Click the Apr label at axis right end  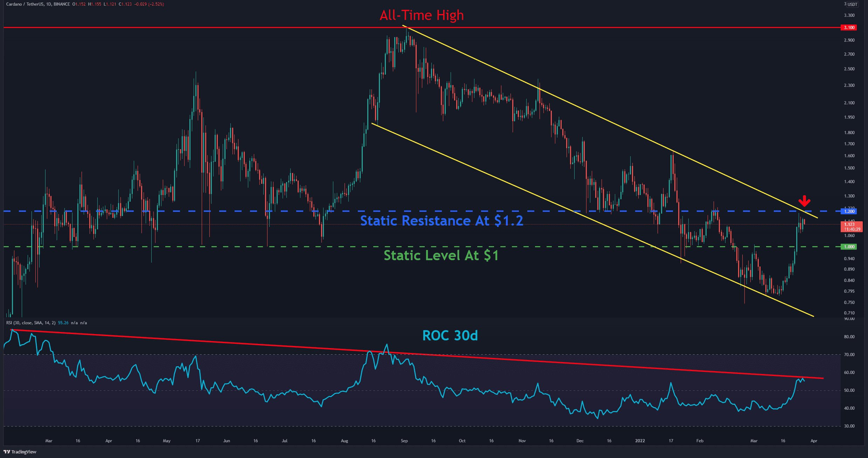coord(814,441)
